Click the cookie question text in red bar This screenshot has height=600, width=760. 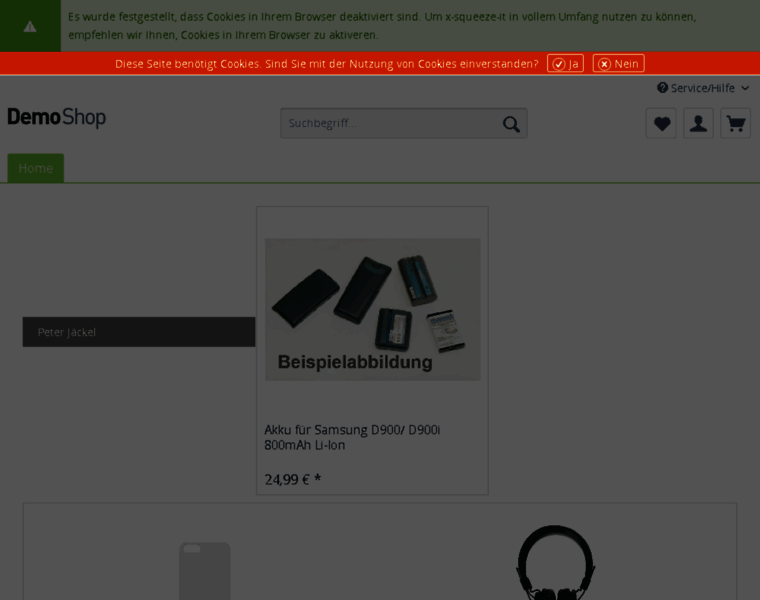coord(327,63)
